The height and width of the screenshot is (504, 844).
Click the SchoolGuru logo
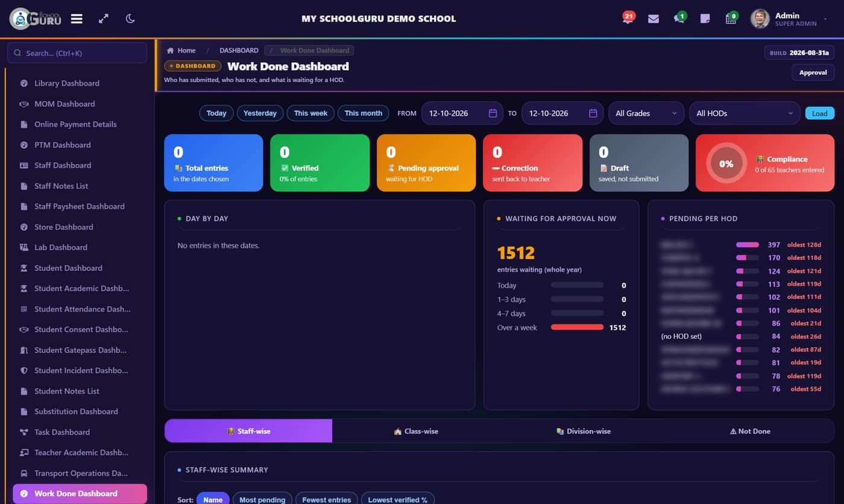point(36,19)
